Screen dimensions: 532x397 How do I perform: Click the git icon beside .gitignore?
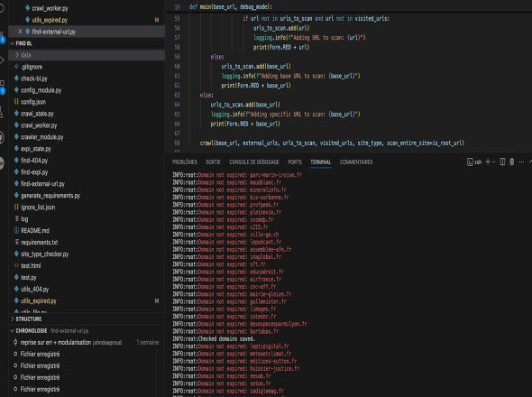pos(16,67)
